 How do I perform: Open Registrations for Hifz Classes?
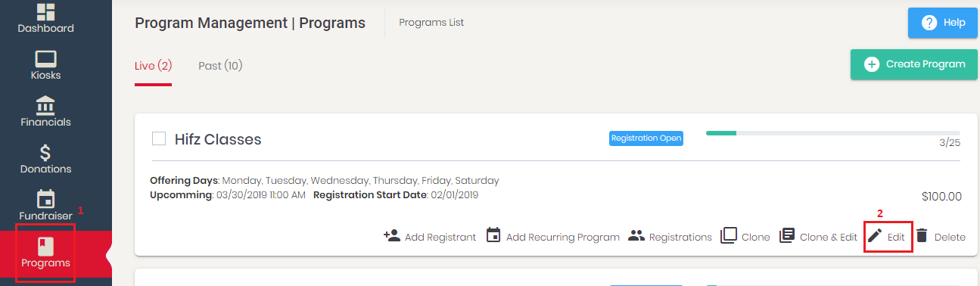670,236
